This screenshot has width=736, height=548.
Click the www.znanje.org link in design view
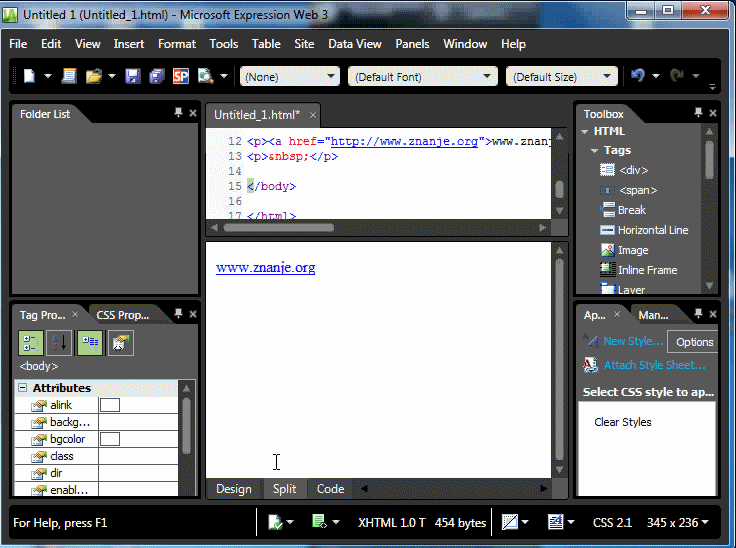tap(265, 268)
